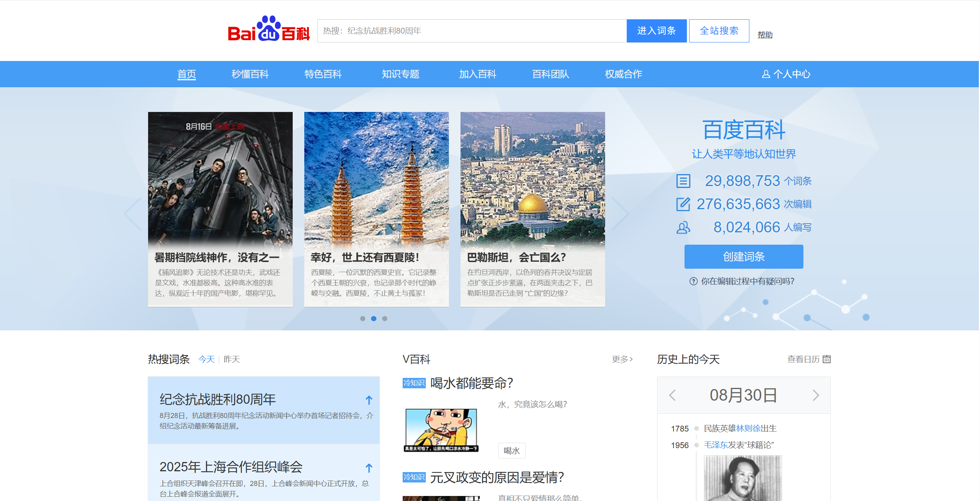Open the 秒懂百科 navigation tab
This screenshot has width=980, height=501.
[x=250, y=74]
